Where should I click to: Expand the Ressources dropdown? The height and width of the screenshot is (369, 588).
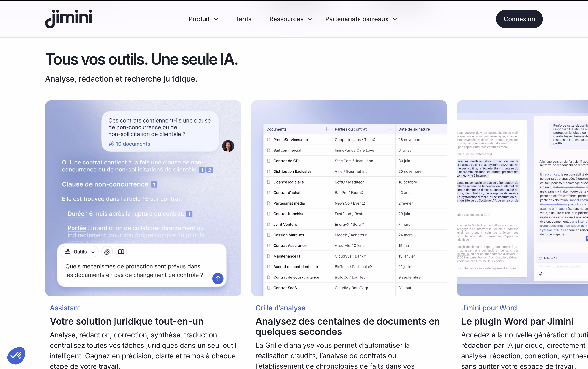click(290, 19)
